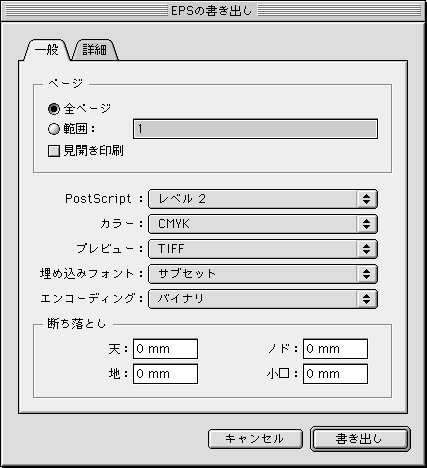Switch to the 一般 tab
The image size is (427, 468).
point(47,50)
